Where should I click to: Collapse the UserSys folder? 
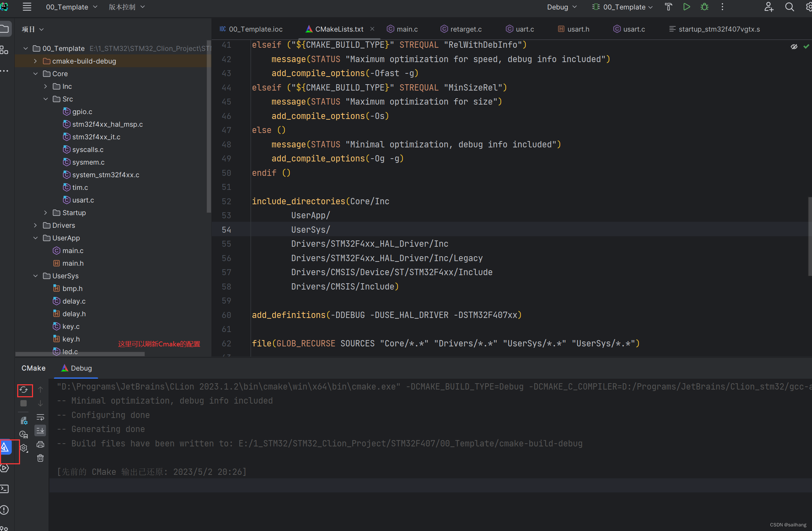tap(35, 276)
